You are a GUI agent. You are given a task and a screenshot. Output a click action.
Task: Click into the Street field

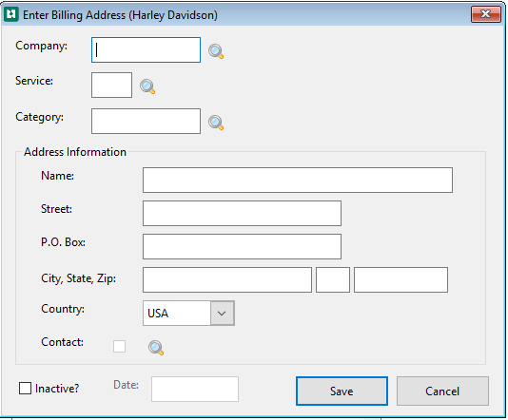[x=242, y=213]
